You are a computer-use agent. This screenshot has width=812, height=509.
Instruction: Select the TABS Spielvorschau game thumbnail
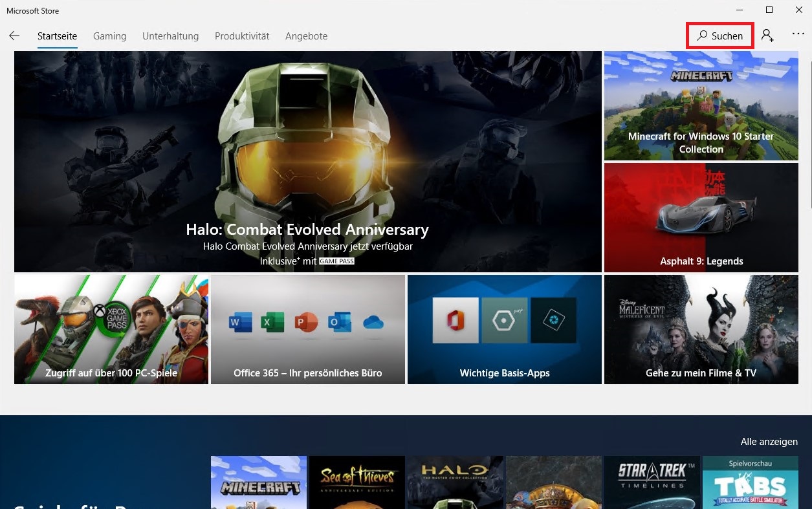[750, 482]
